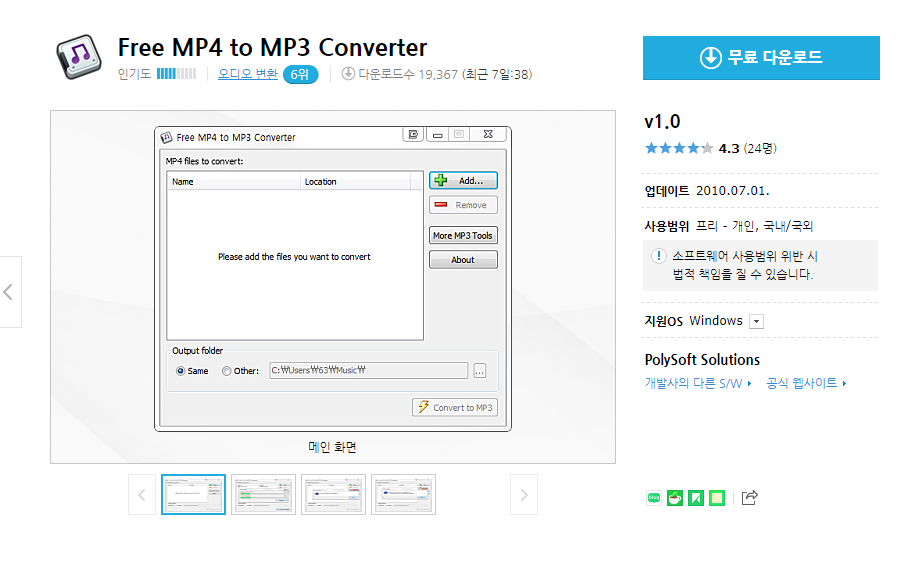Image resolution: width=906 pixels, height=565 pixels.
Task: Click the 인기도 popularity bar
Action: click(x=176, y=74)
